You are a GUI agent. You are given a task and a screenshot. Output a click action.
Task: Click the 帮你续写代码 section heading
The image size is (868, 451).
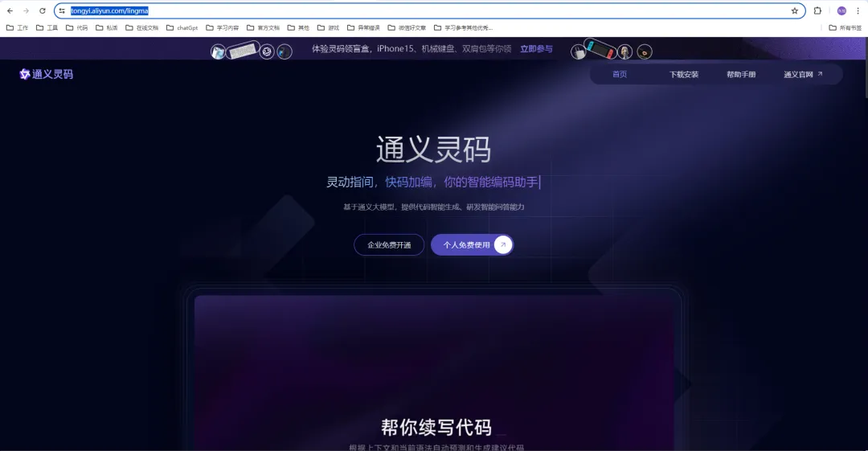point(436,427)
